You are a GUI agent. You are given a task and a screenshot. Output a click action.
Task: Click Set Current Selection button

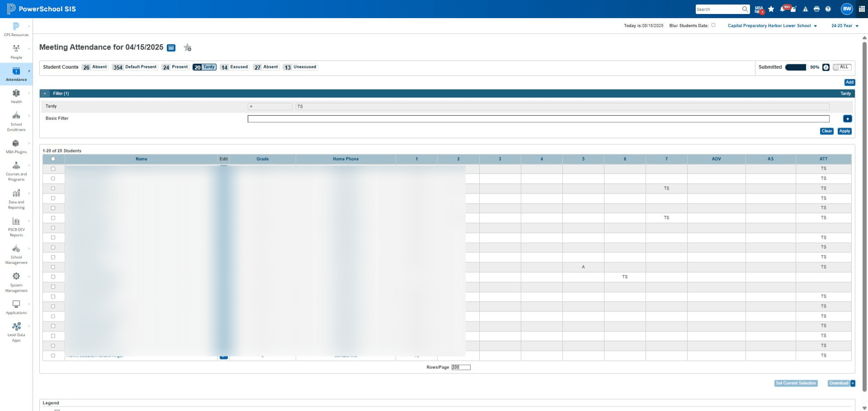(796, 383)
